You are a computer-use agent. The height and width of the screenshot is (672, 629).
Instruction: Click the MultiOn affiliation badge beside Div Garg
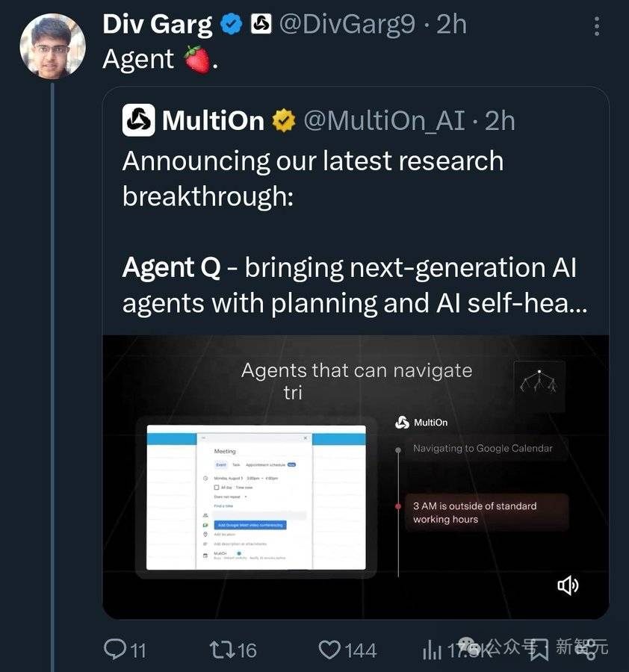pos(261,25)
